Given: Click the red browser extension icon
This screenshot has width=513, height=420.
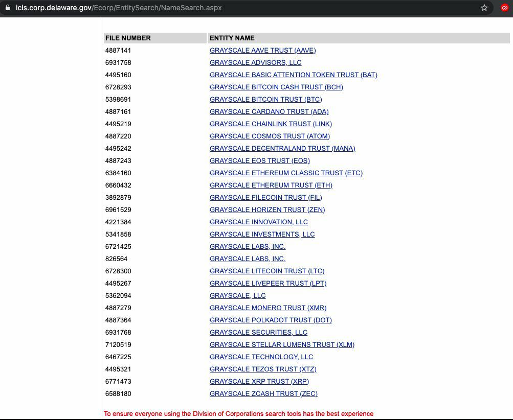Looking at the screenshot, I should (x=504, y=8).
